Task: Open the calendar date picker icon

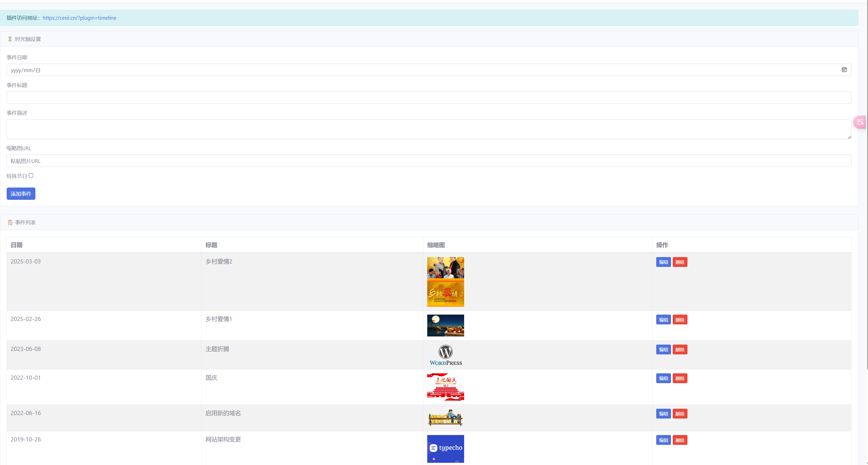Action: [x=844, y=70]
